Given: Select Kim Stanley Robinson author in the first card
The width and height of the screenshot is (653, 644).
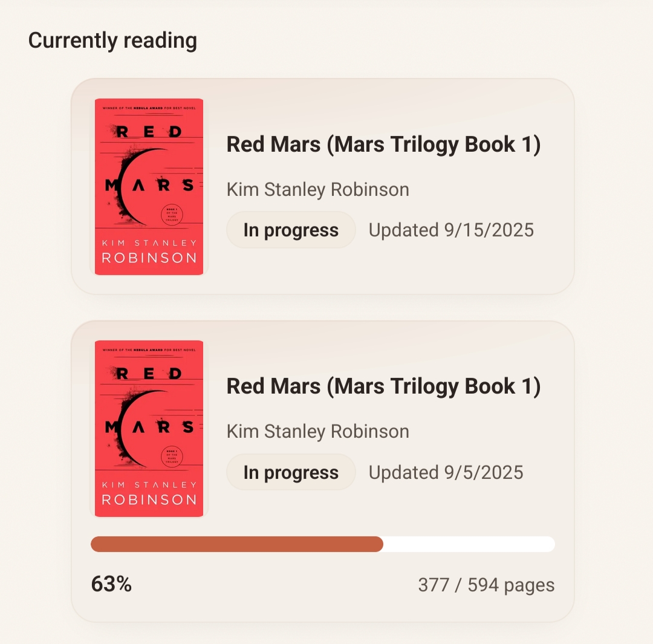Looking at the screenshot, I should (x=317, y=189).
